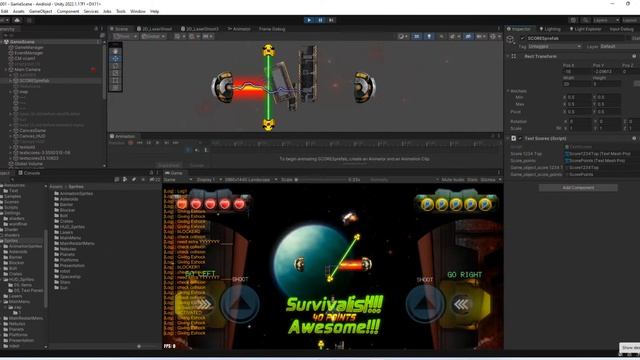Switch to the Frame Debug tab

[x=271, y=29]
